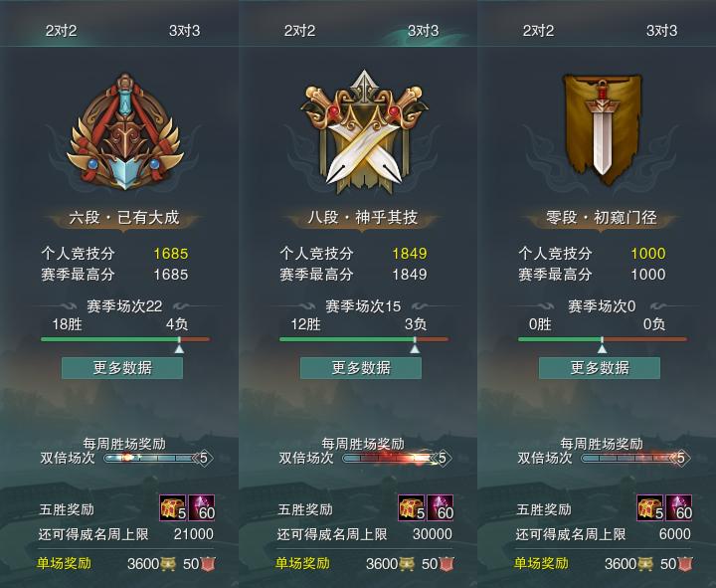Open 更多数据 under the 1849 score
Image resolution: width=716 pixels, height=588 pixels.
point(361,368)
